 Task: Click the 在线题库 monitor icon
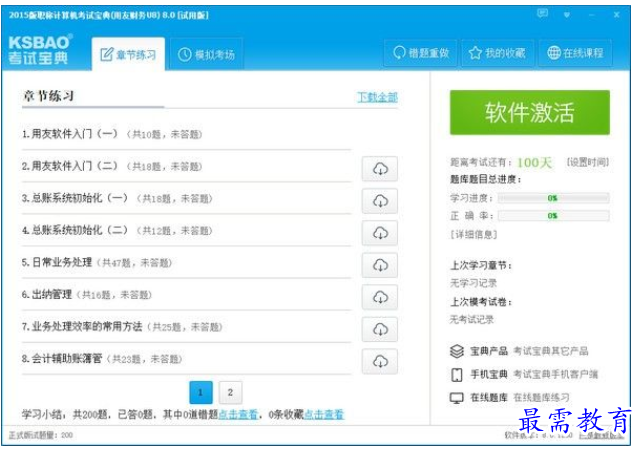point(457,397)
